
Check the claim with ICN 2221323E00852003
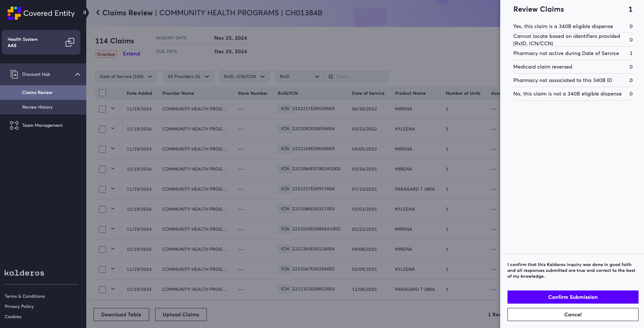103,289
